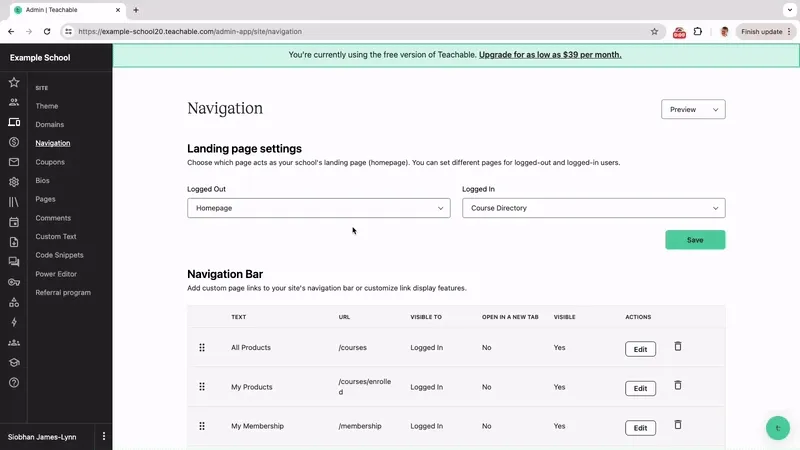
Task: Save the landing page settings
Action: pos(695,240)
